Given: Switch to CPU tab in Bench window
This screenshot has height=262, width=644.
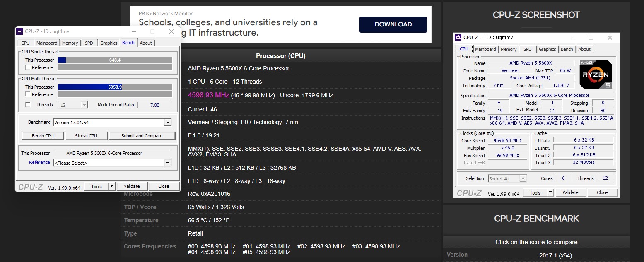Looking at the screenshot, I should pyautogui.click(x=26, y=43).
